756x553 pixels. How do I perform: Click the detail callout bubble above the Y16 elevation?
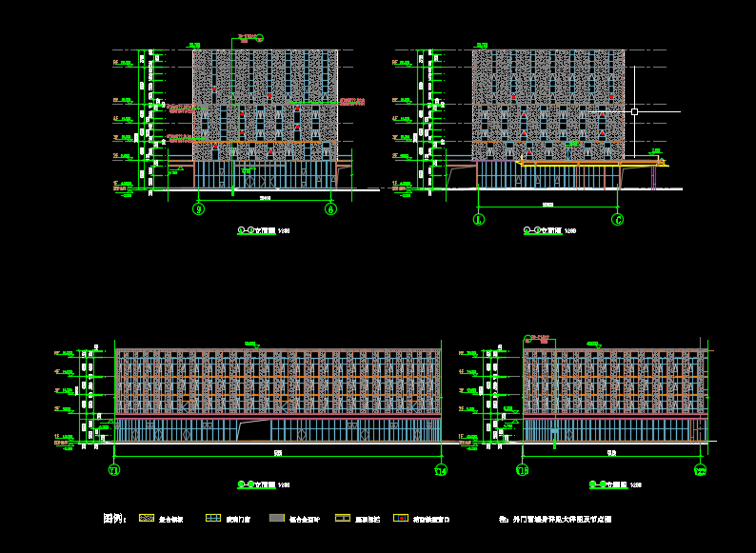coord(527,338)
